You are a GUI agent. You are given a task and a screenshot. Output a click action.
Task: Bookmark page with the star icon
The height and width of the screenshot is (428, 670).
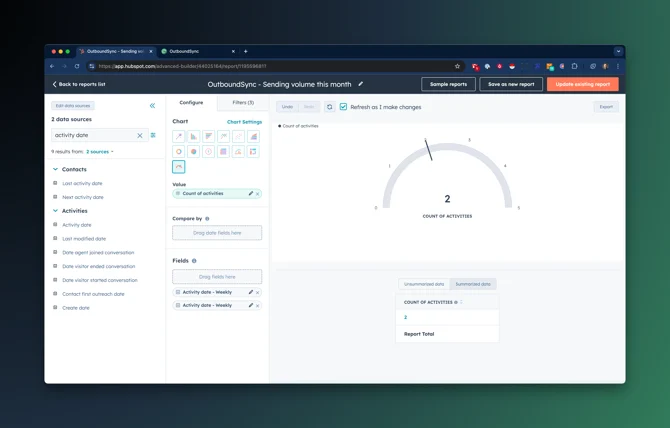[x=457, y=66]
